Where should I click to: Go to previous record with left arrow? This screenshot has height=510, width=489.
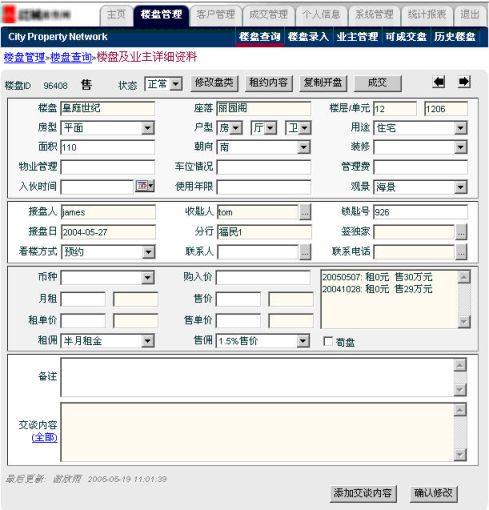[x=438, y=82]
